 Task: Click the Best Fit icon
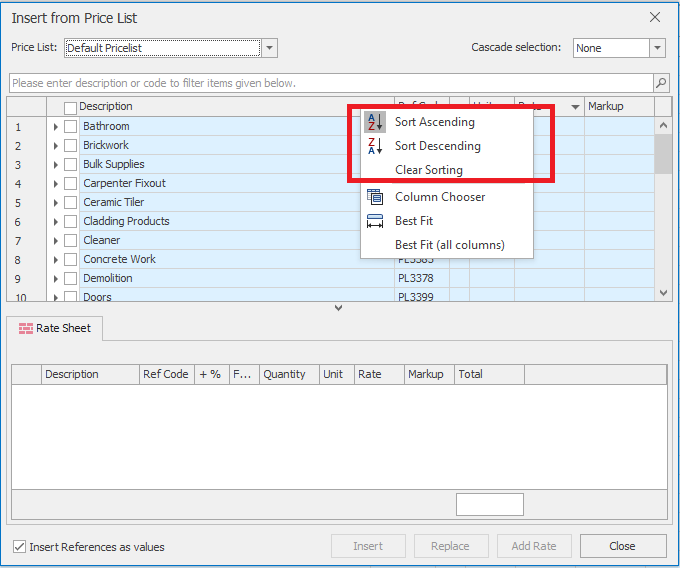tap(375, 221)
